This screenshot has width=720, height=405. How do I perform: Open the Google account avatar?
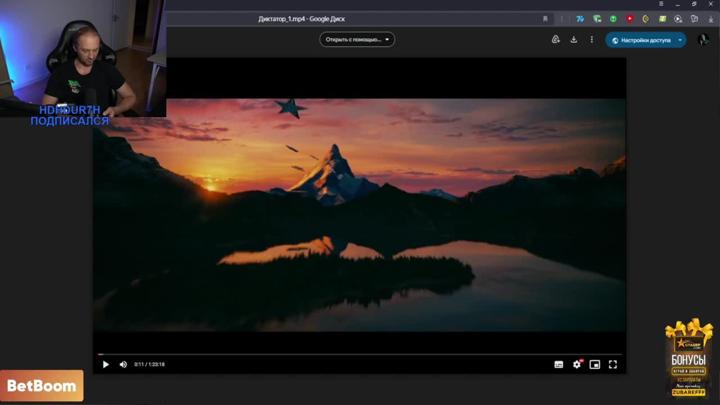click(703, 40)
